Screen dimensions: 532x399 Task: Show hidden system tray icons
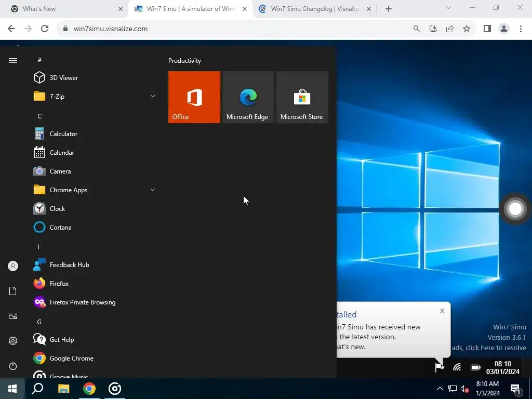click(440, 389)
